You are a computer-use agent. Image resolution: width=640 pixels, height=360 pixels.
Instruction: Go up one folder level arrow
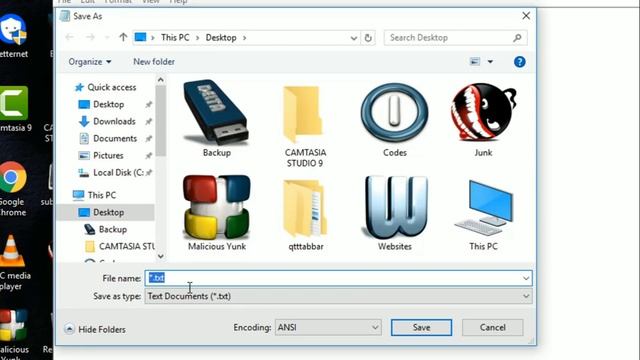point(123,38)
